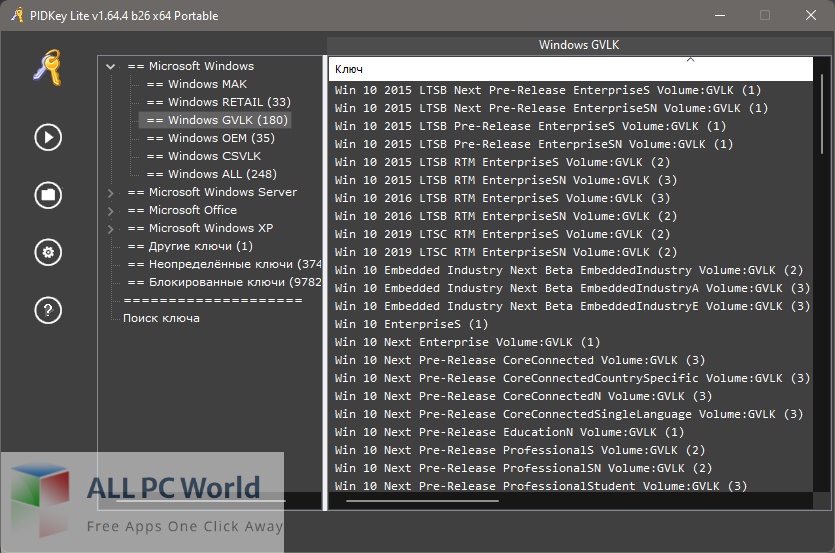Open help with the question mark icon
The image size is (835, 553).
[48, 310]
